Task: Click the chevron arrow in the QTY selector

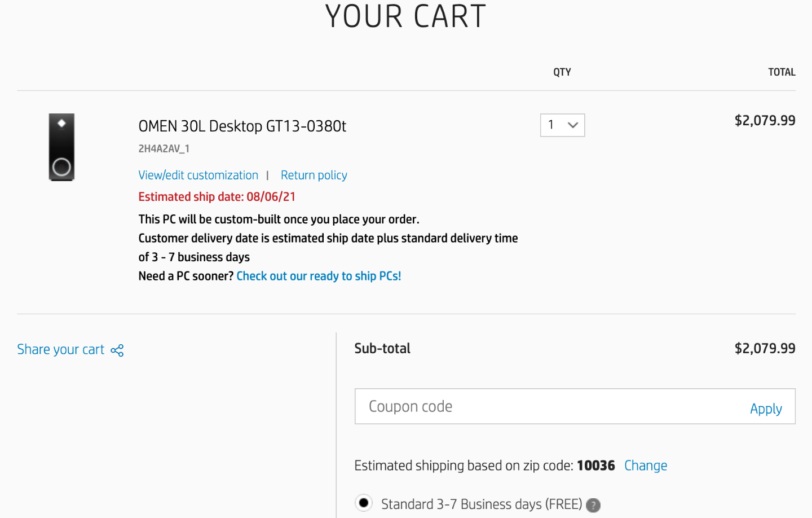Action: click(573, 125)
